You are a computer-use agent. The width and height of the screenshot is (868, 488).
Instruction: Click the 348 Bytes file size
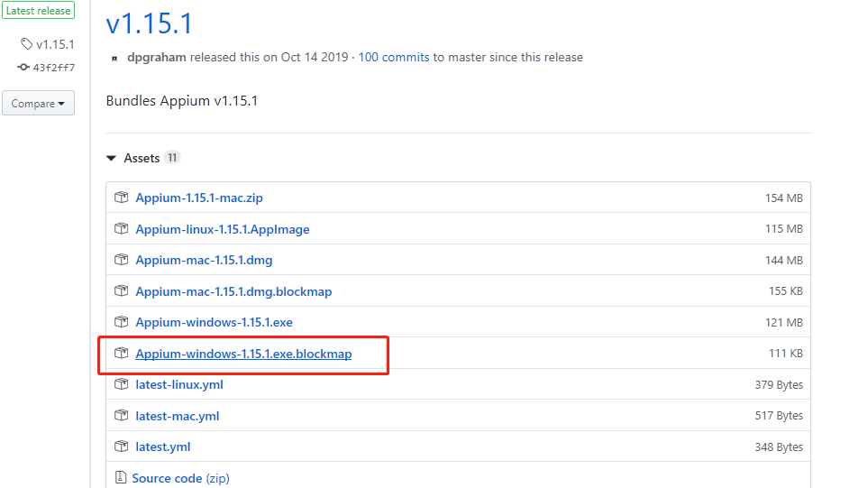(779, 447)
